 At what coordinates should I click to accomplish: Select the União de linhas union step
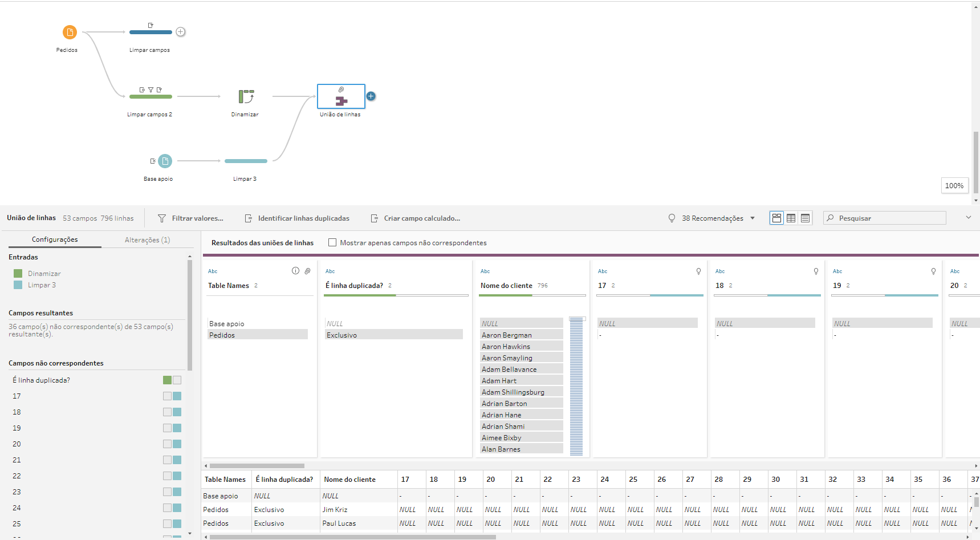tap(341, 96)
